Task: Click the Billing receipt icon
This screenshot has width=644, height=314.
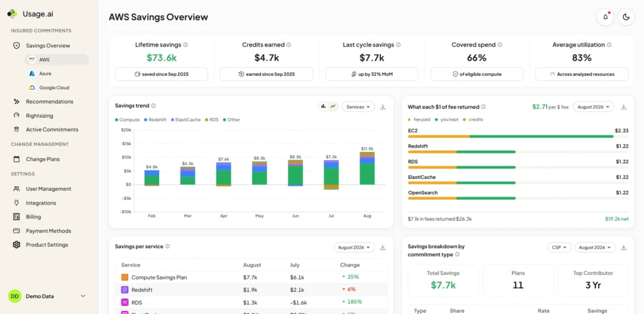Action: coord(16,217)
